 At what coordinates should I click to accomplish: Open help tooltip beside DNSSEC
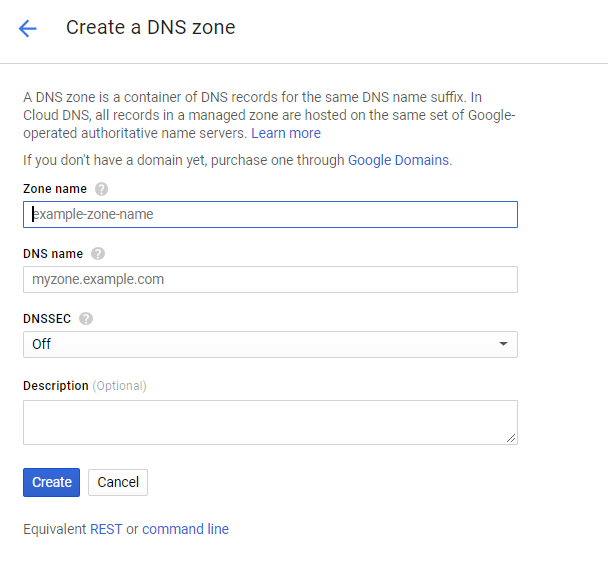click(86, 319)
